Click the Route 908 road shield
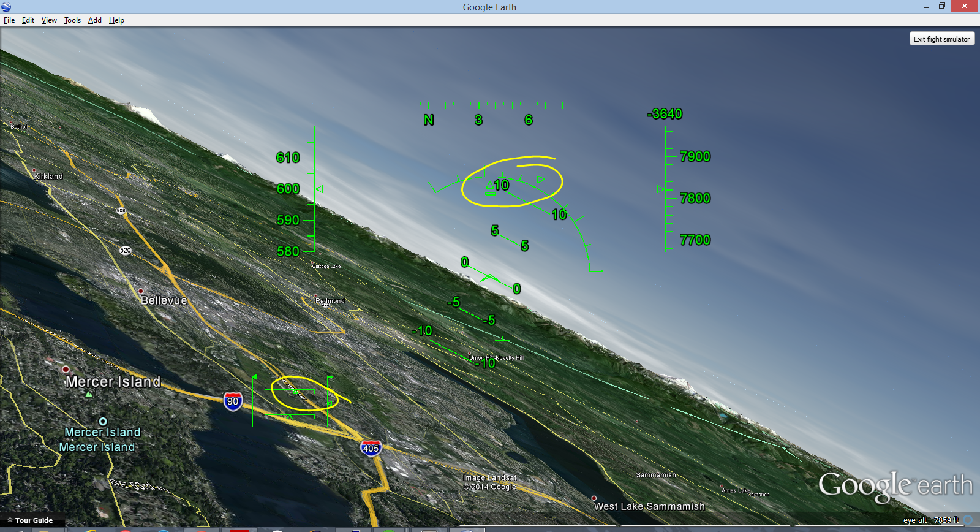 [121, 210]
